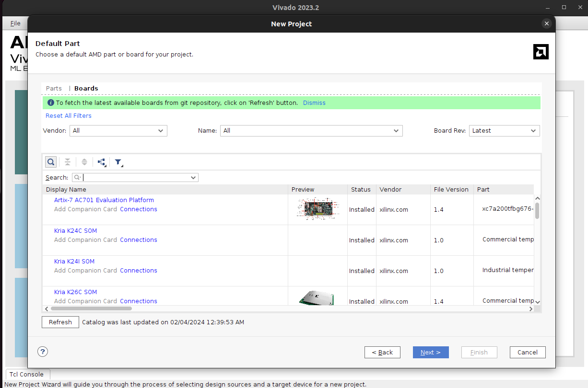588x388 pixels.
Task: Click 'Add Companion Card' under Kria K24C
Action: (85, 240)
